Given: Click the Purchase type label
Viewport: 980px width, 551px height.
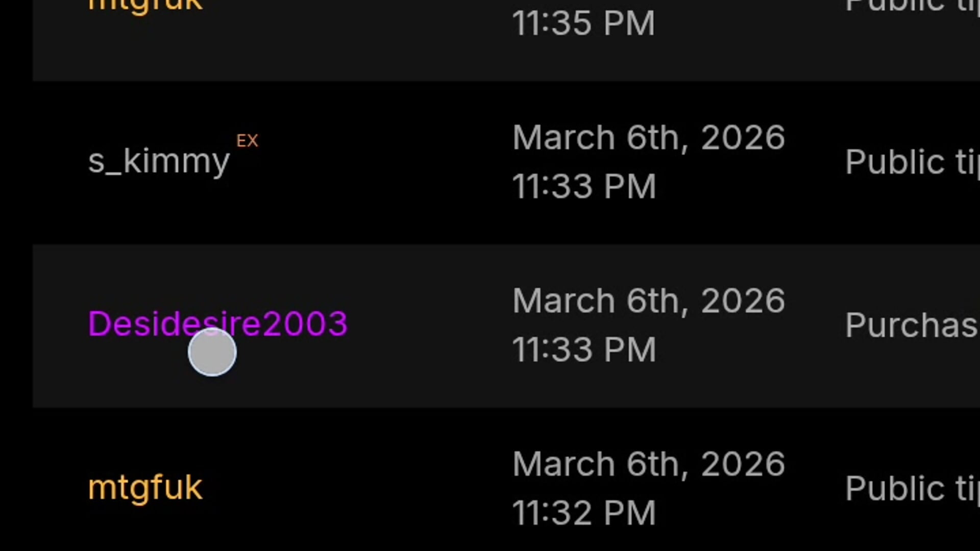Looking at the screenshot, I should pos(911,325).
